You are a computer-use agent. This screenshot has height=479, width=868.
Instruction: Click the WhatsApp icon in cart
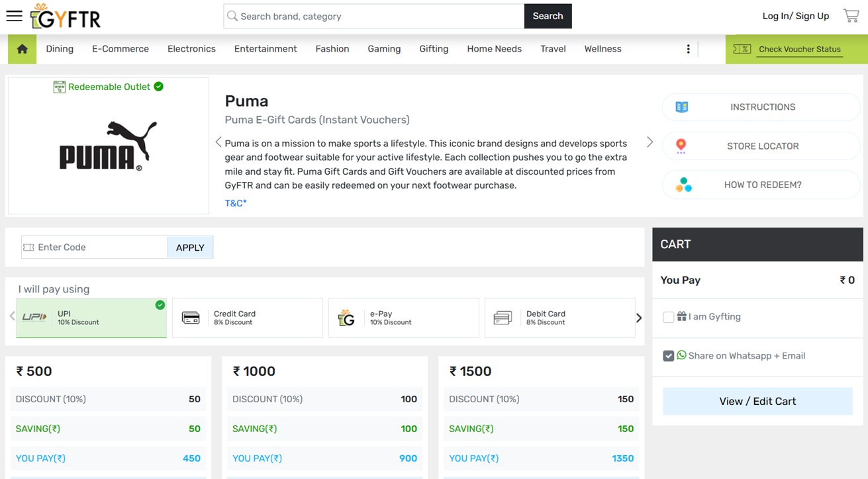(681, 355)
